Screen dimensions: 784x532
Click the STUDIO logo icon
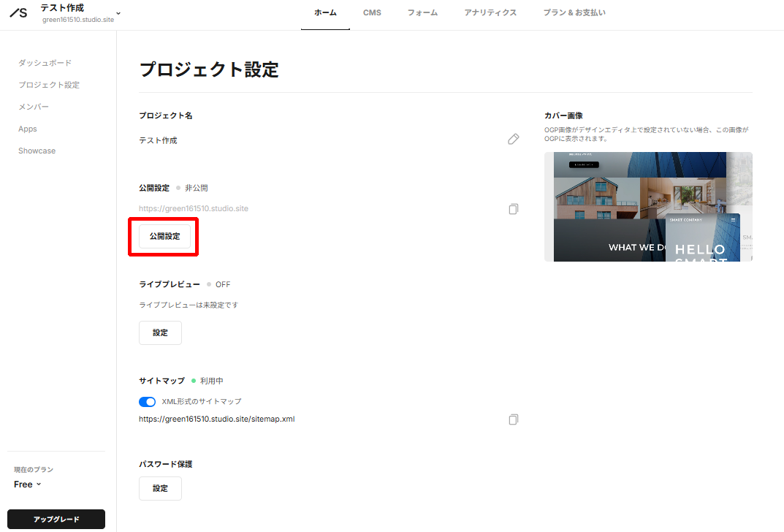(x=18, y=12)
